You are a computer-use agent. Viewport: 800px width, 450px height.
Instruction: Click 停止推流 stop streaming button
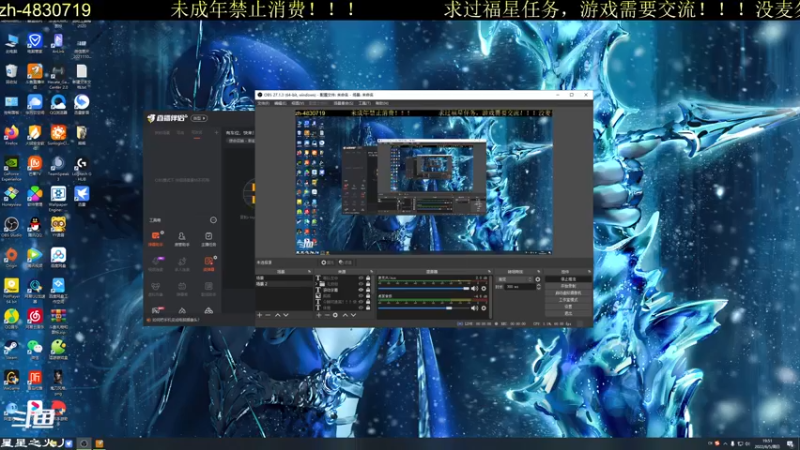(x=568, y=279)
